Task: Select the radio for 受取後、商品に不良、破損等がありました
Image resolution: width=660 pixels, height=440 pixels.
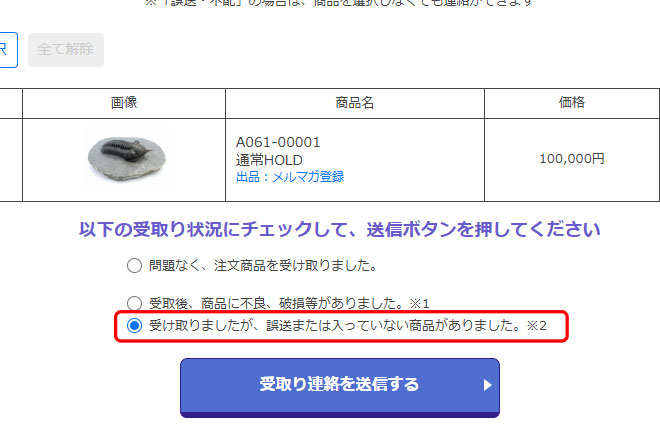Action: (134, 303)
